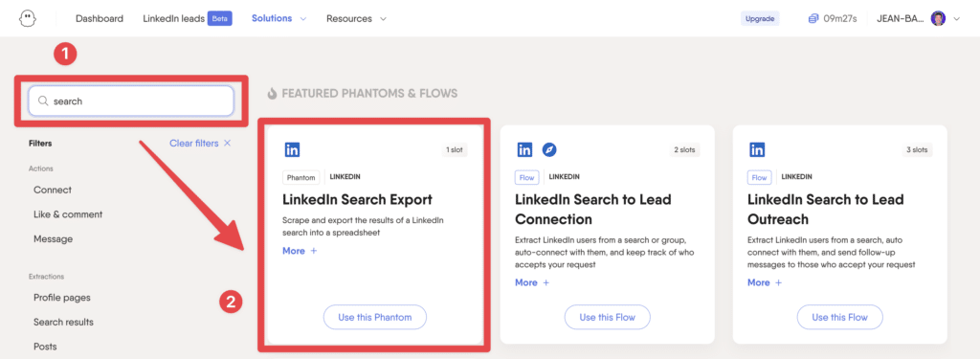Click into the search input field
The width and height of the screenshot is (980, 359).
pos(131,101)
